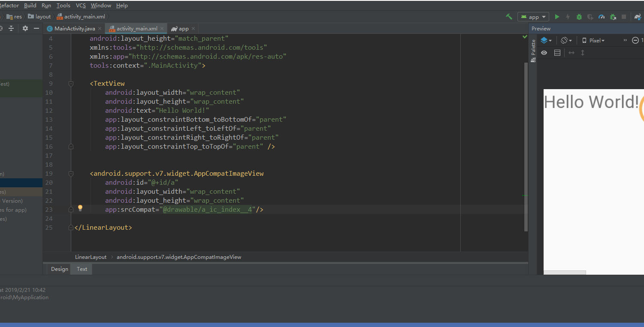This screenshot has height=327, width=644.
Task: Click the green inspection checkmark icon
Action: (x=525, y=37)
